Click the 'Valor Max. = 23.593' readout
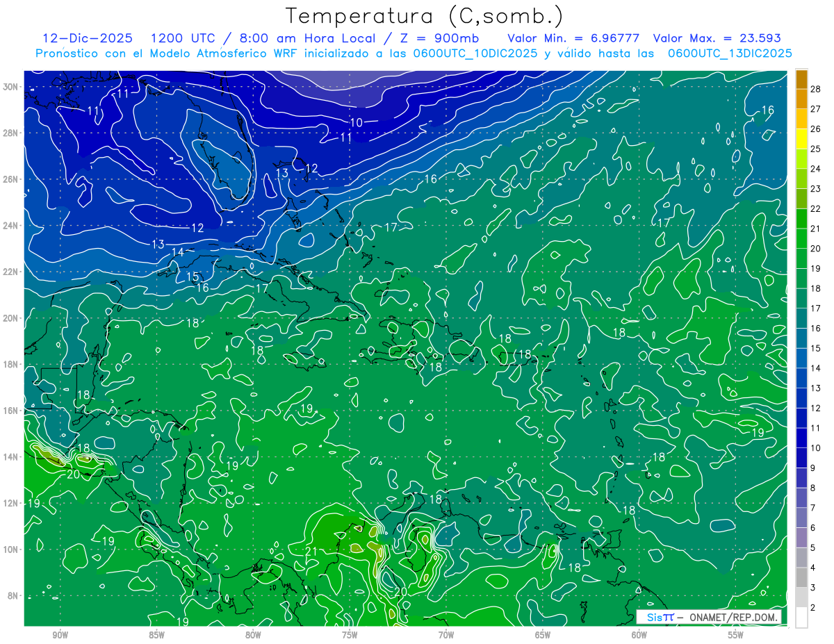 pyautogui.click(x=718, y=38)
